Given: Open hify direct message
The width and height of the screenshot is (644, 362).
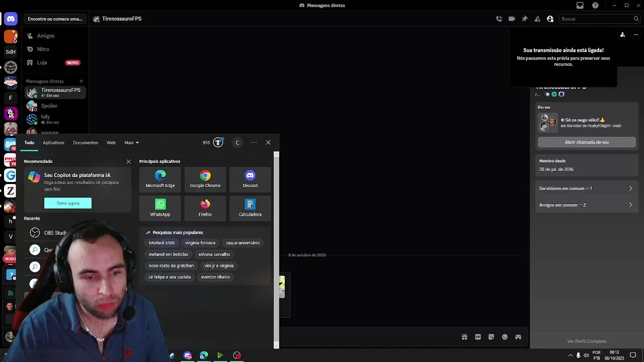Looking at the screenshot, I should pos(55,119).
